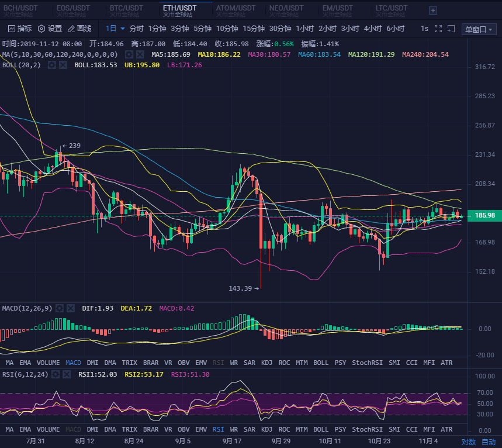Screen dimensions: 502x448
Task: Toggle 自动 auto scale
Action: [x=488, y=442]
